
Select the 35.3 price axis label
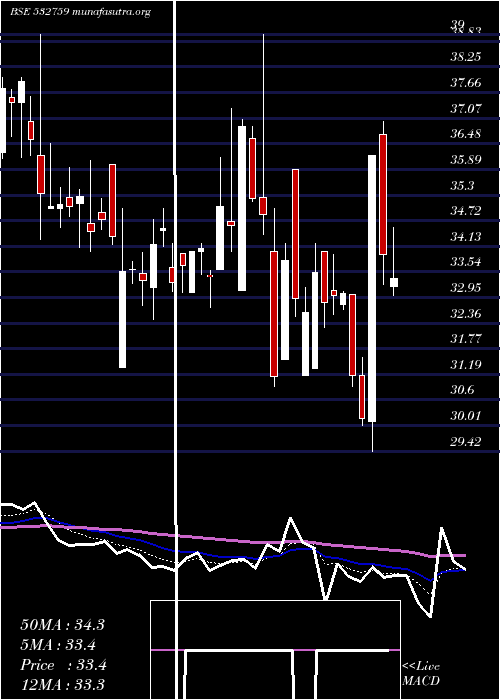point(462,185)
